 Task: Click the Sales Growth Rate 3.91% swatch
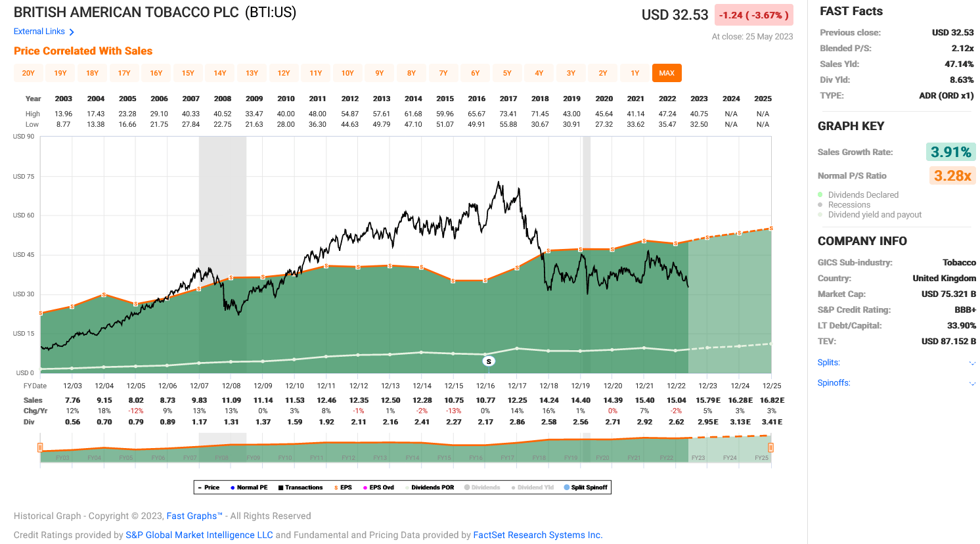pyautogui.click(x=950, y=152)
